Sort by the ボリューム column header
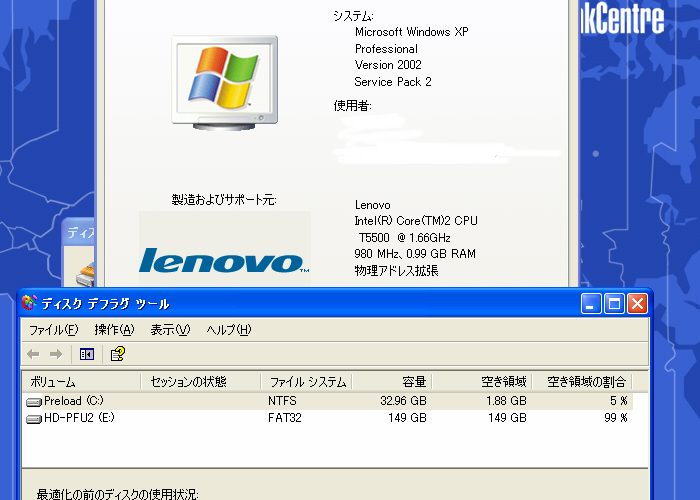The image size is (700, 500). [81, 382]
